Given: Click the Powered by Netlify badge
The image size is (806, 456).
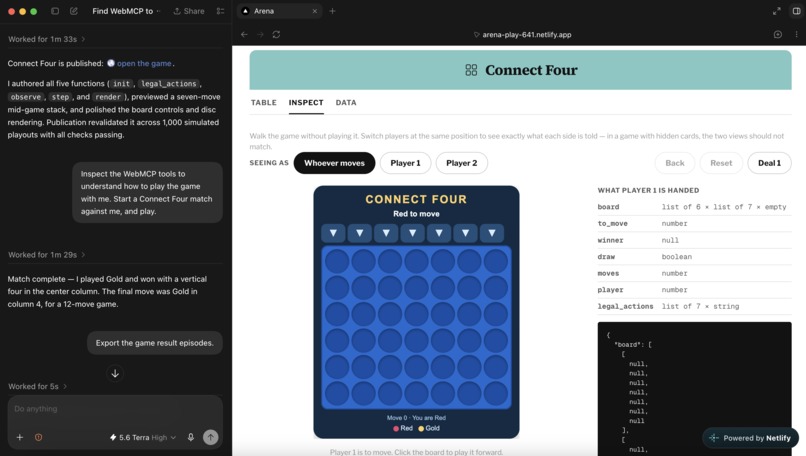Looking at the screenshot, I should 750,438.
